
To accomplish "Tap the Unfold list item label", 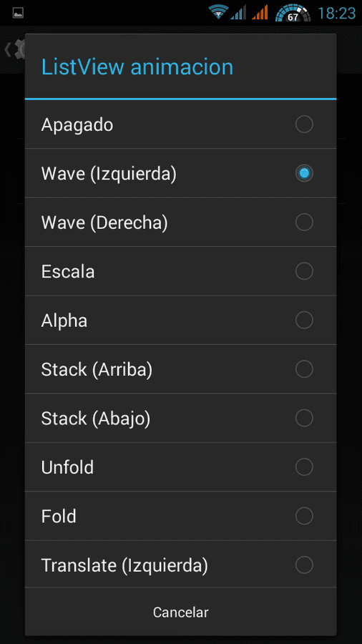I will click(67, 467).
